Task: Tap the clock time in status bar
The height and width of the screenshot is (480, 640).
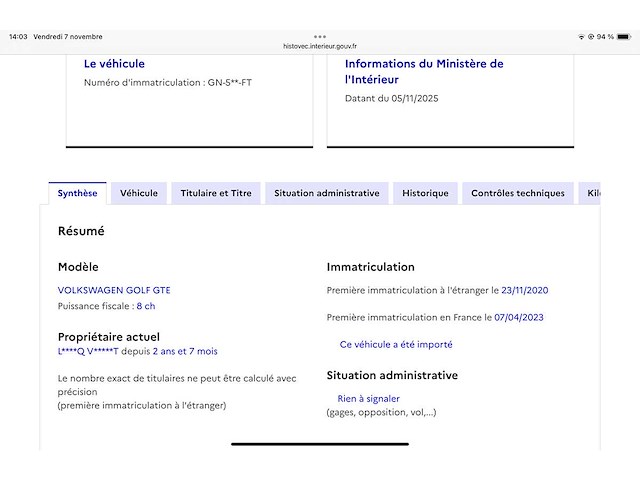Action: click(18, 37)
